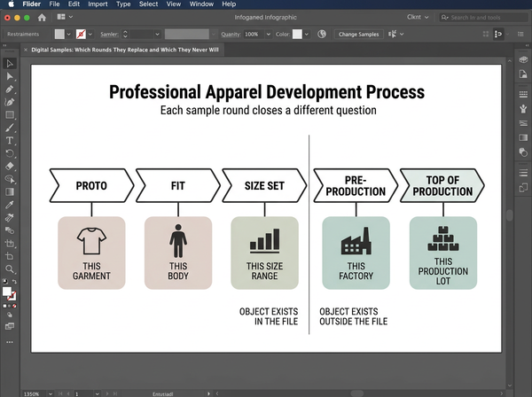This screenshot has height=397, width=532.
Task: Select the Rectangle shape tool
Action: click(10, 115)
